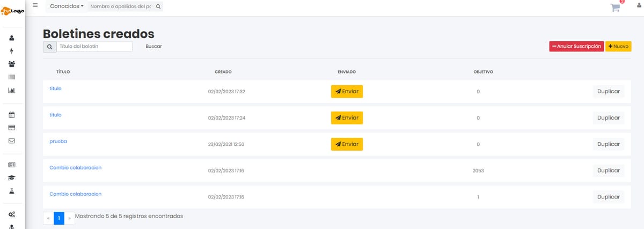This screenshot has width=644, height=229.
Task: Click Enviar for the pruoba bulletin
Action: pos(347,144)
